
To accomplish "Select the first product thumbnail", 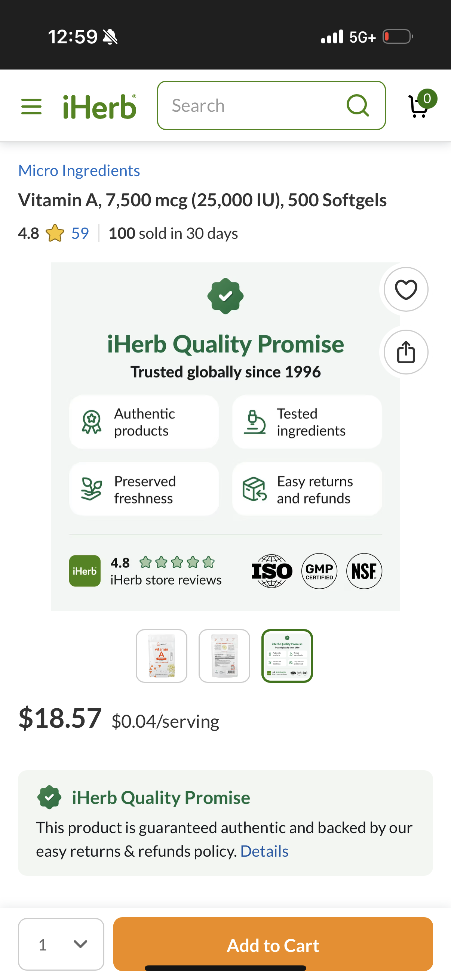I will [162, 656].
